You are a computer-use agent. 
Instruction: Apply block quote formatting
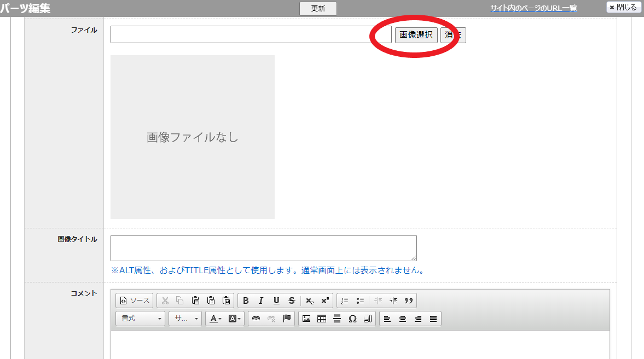(x=408, y=301)
